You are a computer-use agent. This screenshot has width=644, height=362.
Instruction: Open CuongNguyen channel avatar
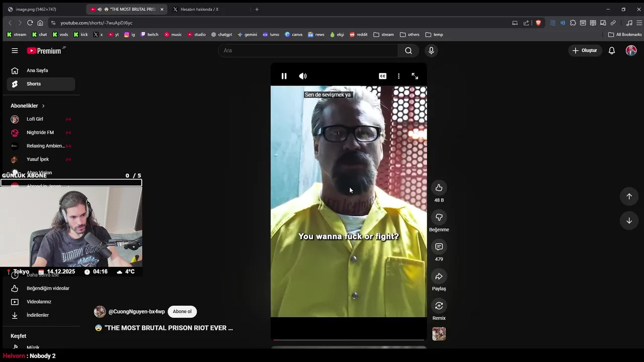click(100, 312)
